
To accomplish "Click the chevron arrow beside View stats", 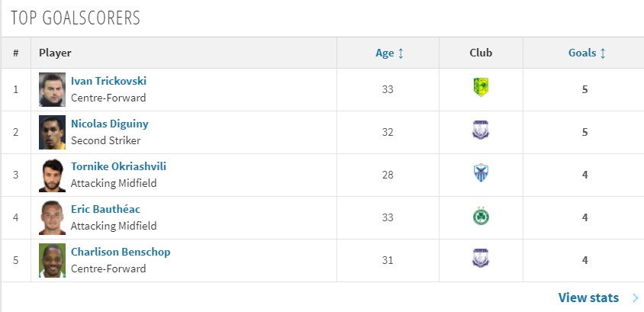I will point(636,298).
